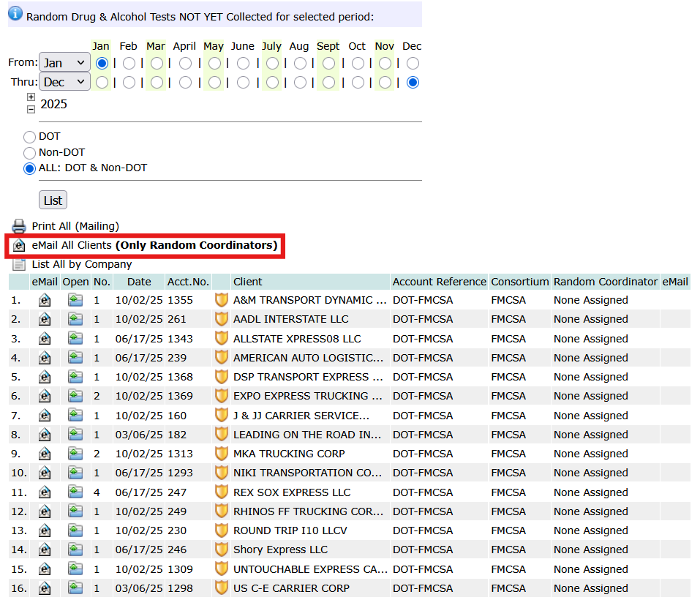Click the minus box to decrease year 2025
This screenshot has width=700, height=600.
click(31, 109)
